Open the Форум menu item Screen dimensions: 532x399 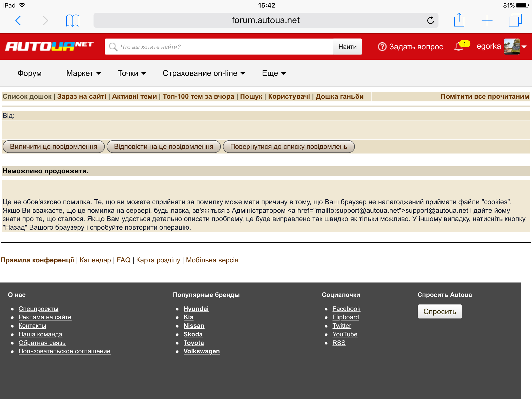pos(29,73)
